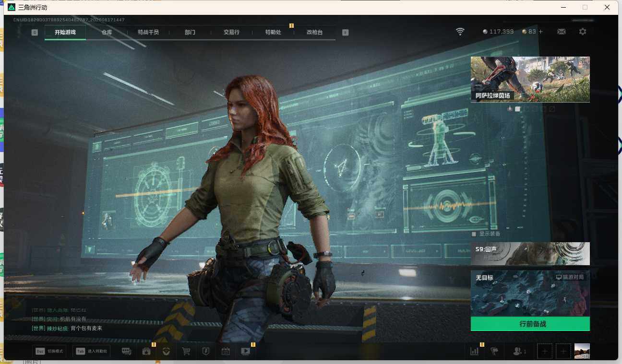The image size is (622, 364).
Task: Click the left tab-switch key icon
Action: pyautogui.click(x=35, y=33)
